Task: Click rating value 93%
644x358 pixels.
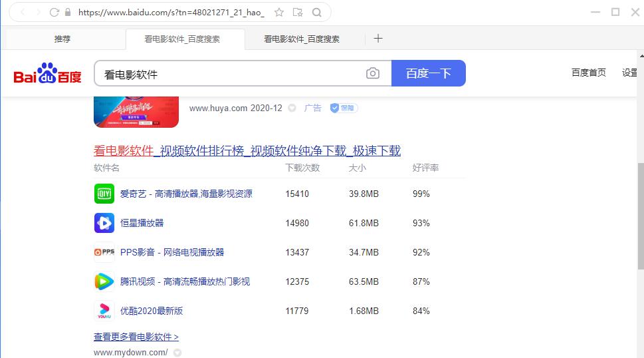Action: (421, 223)
